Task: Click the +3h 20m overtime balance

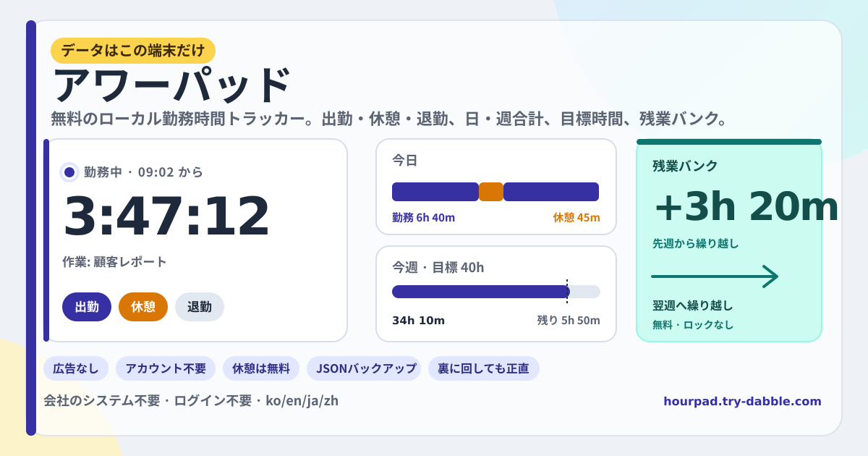Action: (746, 206)
